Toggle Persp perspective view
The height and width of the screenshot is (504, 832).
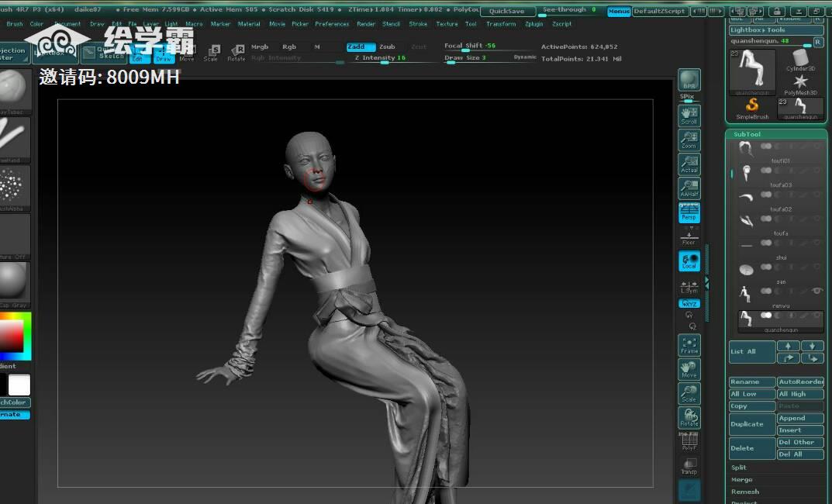pos(689,213)
